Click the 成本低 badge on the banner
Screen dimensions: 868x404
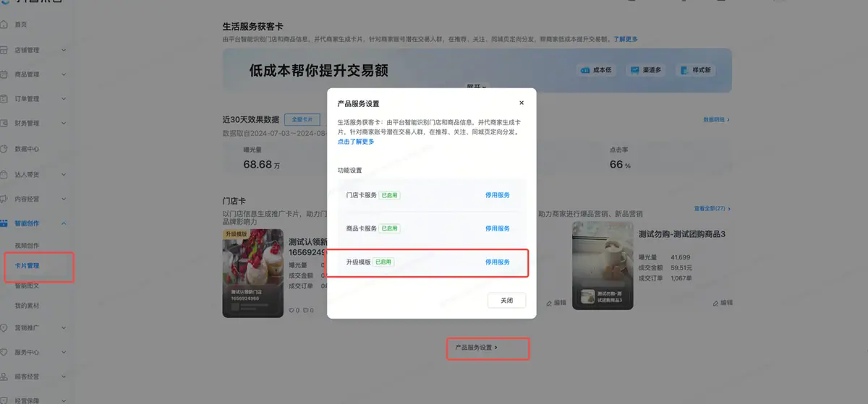click(597, 70)
